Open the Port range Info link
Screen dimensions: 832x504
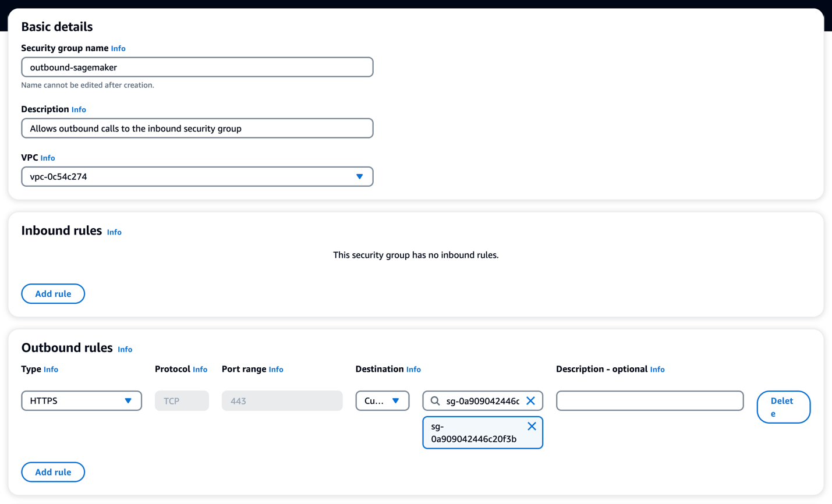pyautogui.click(x=275, y=370)
